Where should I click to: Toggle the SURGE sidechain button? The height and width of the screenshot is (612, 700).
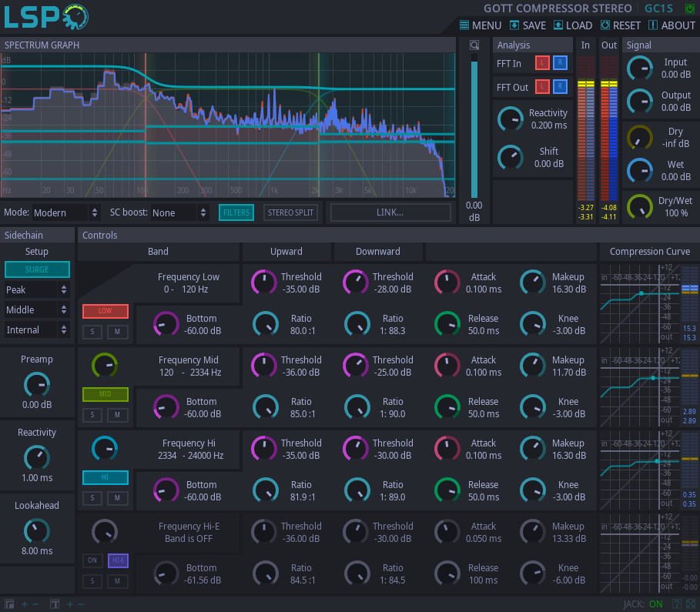pyautogui.click(x=37, y=269)
